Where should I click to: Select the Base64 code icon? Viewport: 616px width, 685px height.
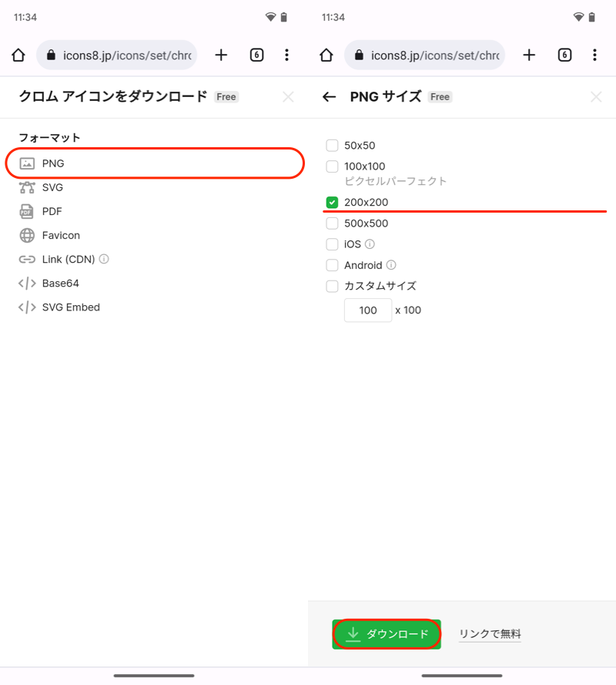tap(27, 283)
